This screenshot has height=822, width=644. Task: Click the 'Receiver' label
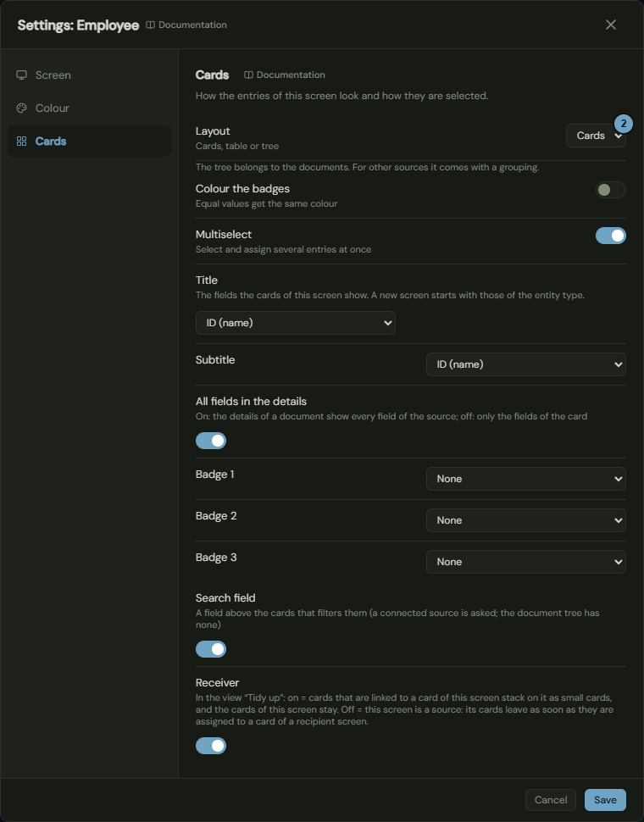pos(217,682)
